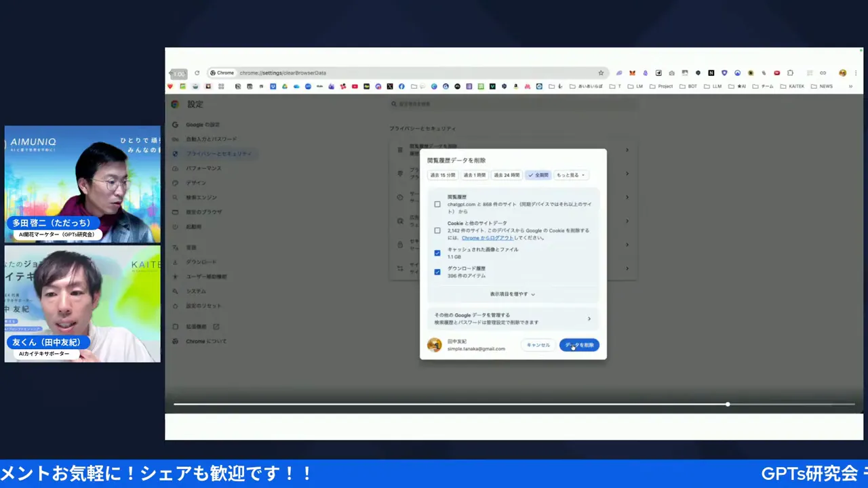Enable the Cookie と他のサイトデータ checkbox
The height and width of the screenshot is (488, 868).
(437, 230)
